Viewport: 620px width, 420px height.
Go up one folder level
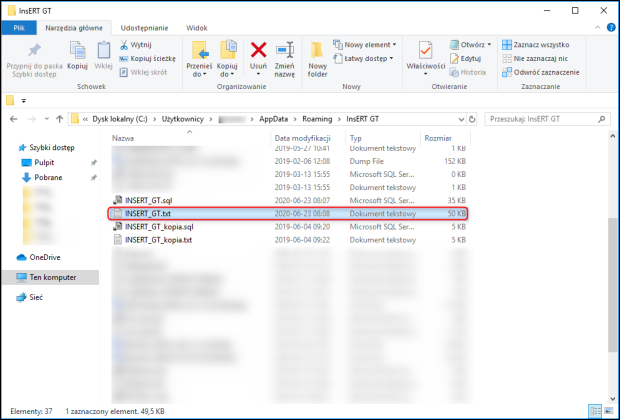[x=59, y=119]
